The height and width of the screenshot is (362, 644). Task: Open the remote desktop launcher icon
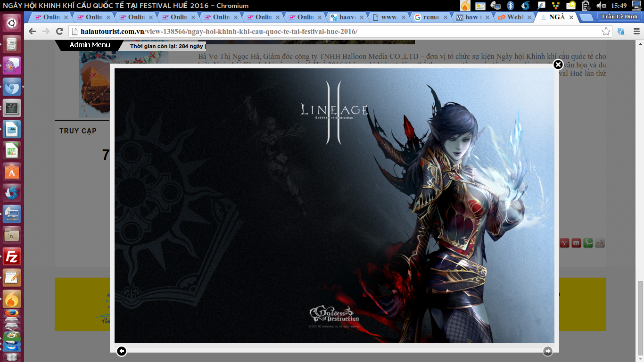pos(12,214)
